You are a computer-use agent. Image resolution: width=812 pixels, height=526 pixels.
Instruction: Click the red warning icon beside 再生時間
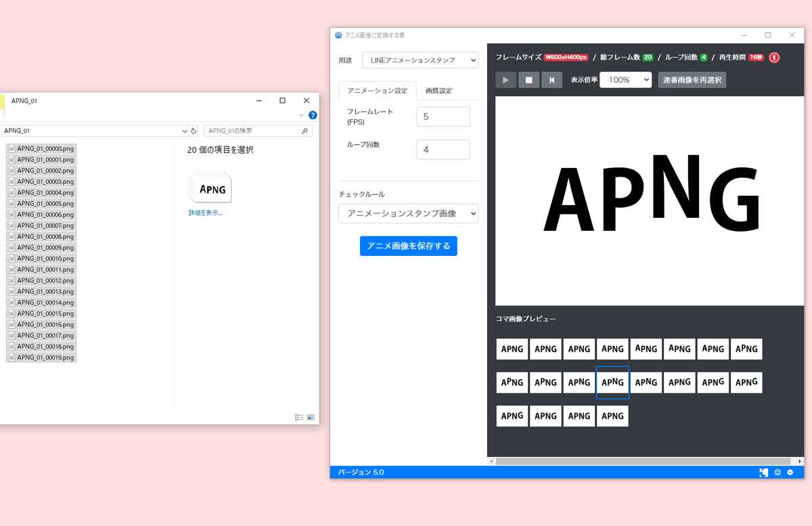pyautogui.click(x=773, y=58)
